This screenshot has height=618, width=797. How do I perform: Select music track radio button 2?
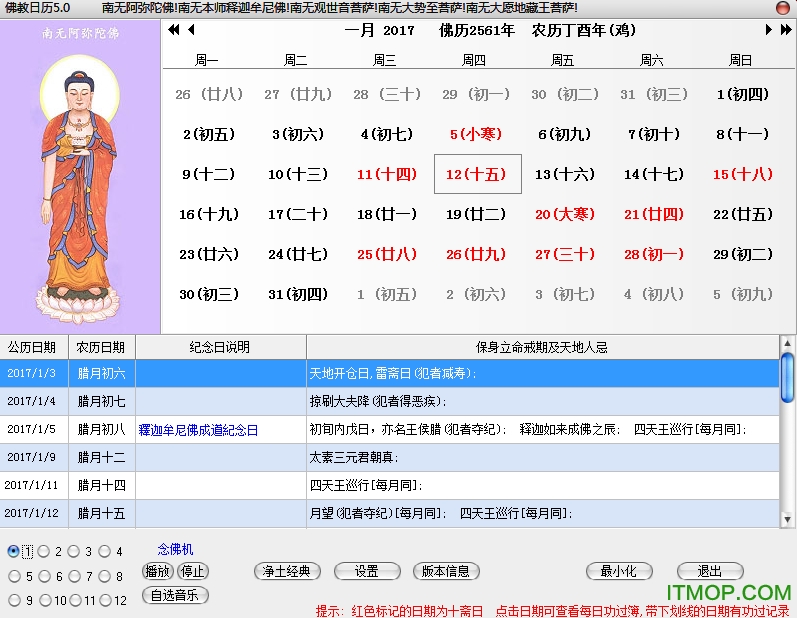[44, 551]
